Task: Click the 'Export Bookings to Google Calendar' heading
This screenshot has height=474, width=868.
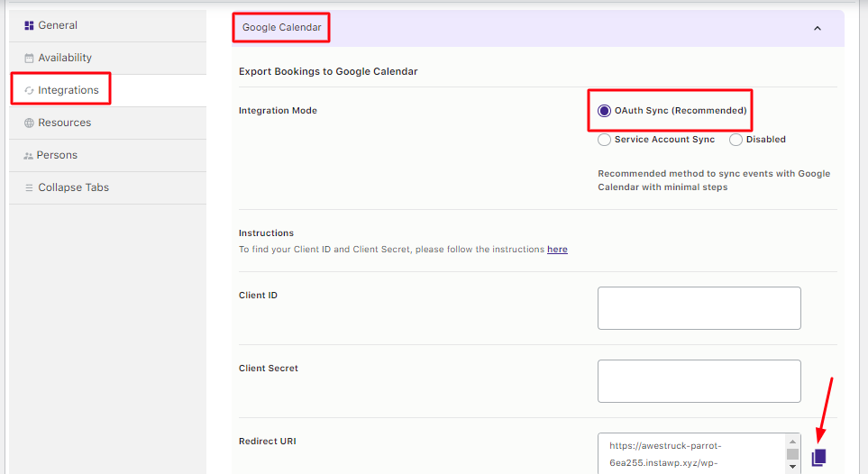Action: pos(328,71)
